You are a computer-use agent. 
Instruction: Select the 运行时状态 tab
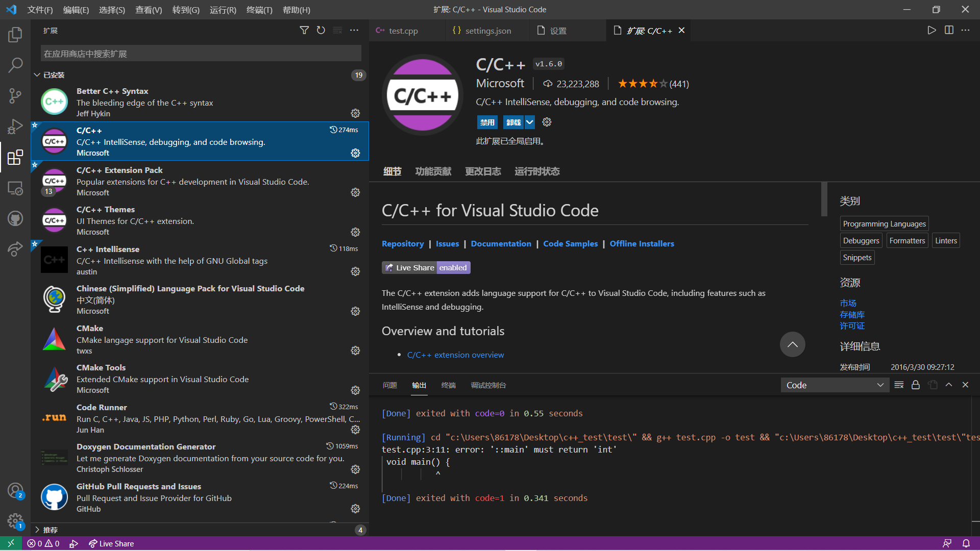537,171
